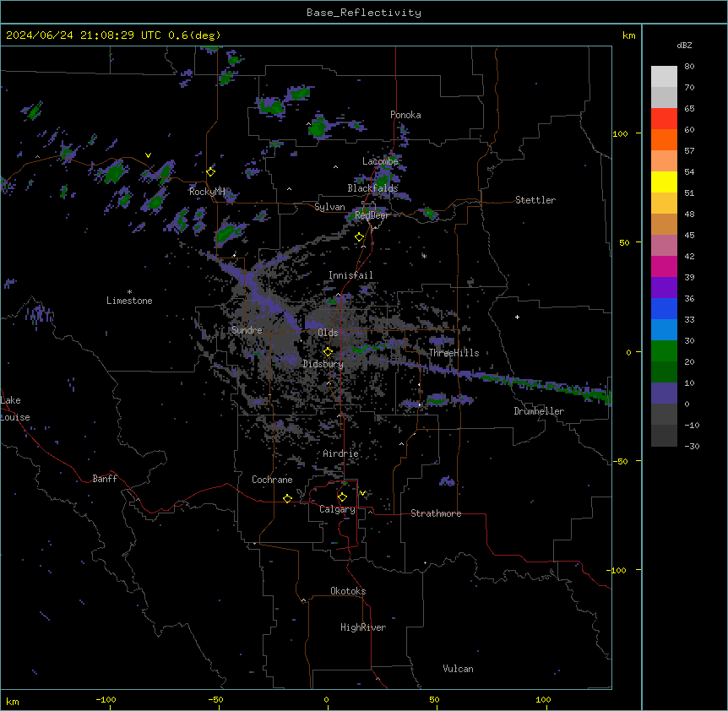The height and width of the screenshot is (711, 728).
Task: Click the Okotoks town label
Action: click(348, 591)
